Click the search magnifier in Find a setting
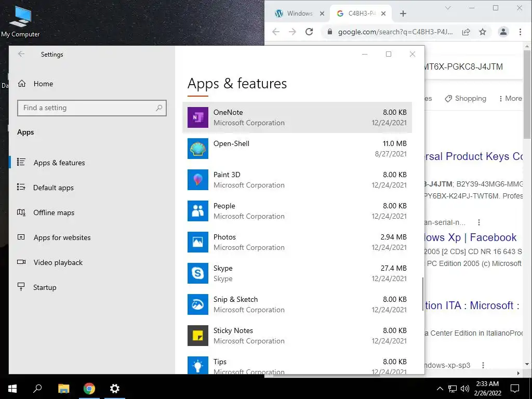The width and height of the screenshot is (532, 399). (x=159, y=108)
